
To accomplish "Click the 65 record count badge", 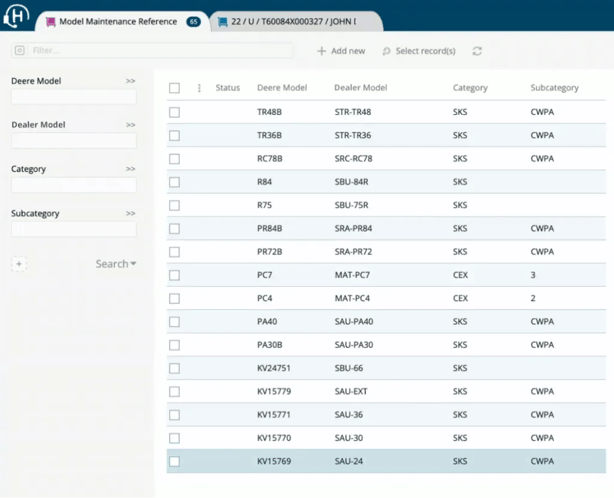I will (194, 21).
